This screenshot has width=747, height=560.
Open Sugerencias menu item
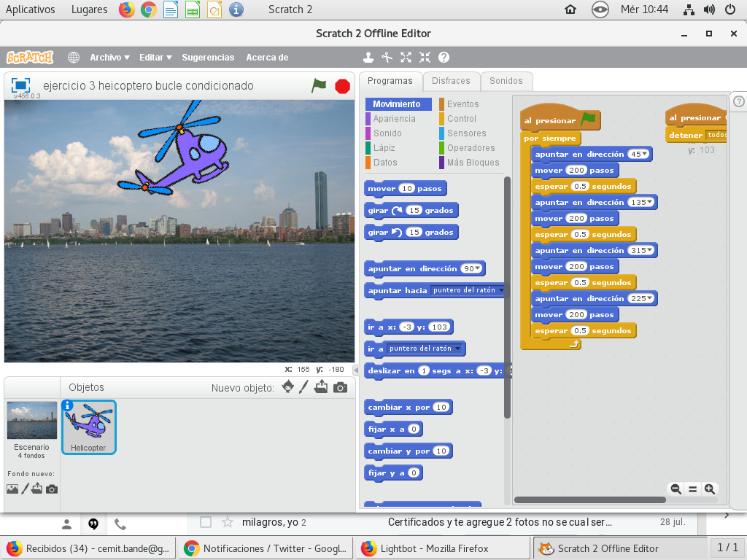coord(208,58)
